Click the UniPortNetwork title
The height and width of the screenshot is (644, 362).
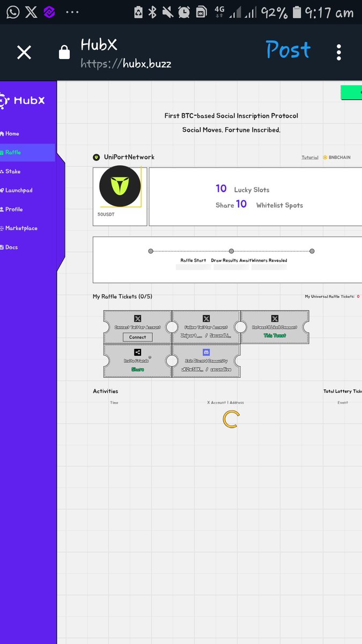pos(129,157)
